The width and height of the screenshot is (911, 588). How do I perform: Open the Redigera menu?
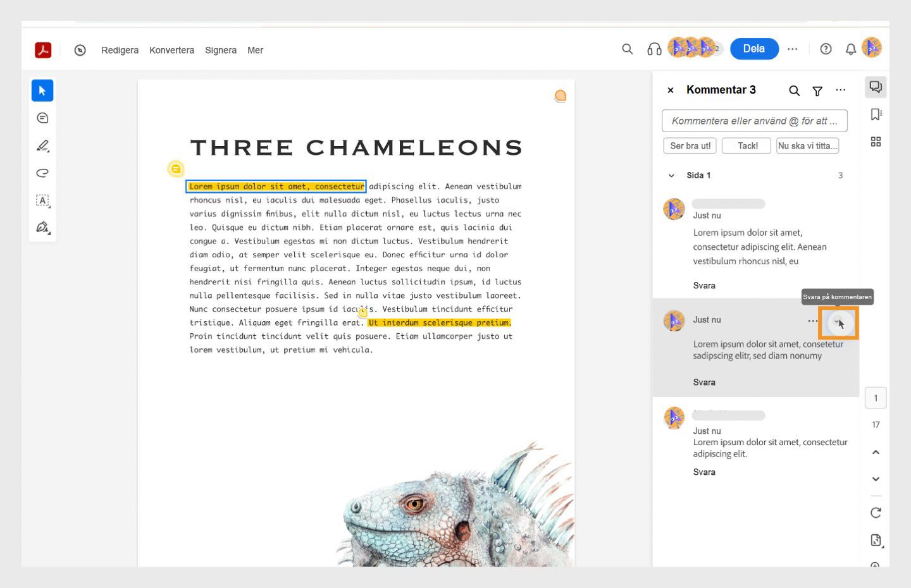pyautogui.click(x=120, y=50)
